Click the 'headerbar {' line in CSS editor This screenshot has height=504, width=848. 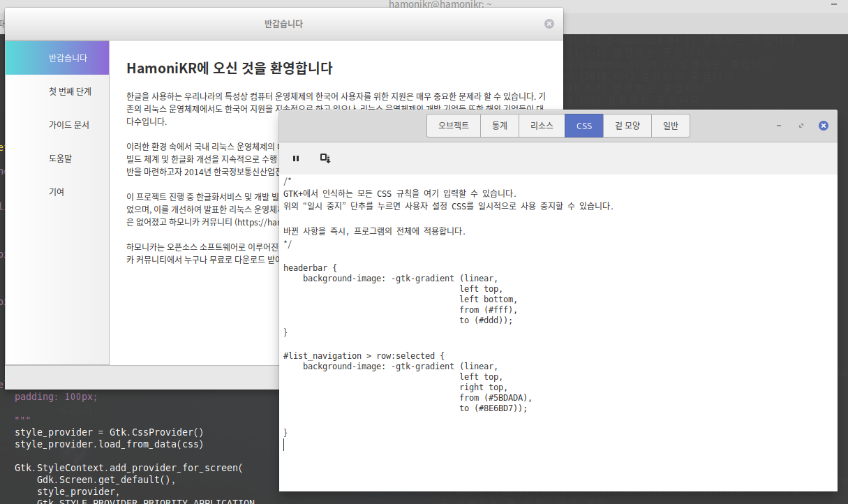(x=311, y=268)
